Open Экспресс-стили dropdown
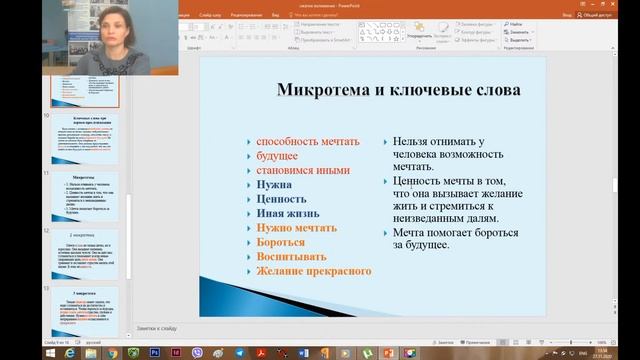 point(442,32)
